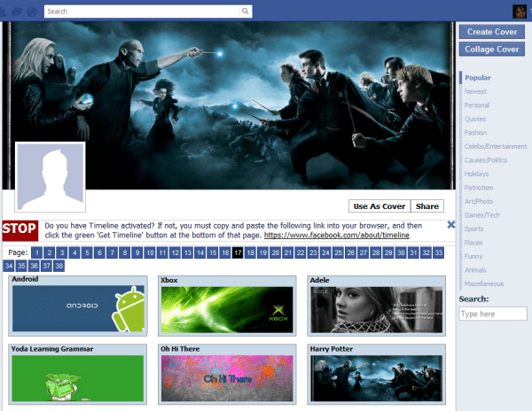532x411 pixels.
Task: Select the Games/Tech category
Action: [x=481, y=215]
